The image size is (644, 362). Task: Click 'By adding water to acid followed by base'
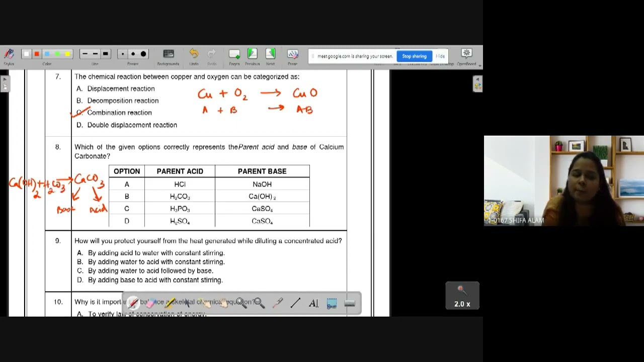145,271
